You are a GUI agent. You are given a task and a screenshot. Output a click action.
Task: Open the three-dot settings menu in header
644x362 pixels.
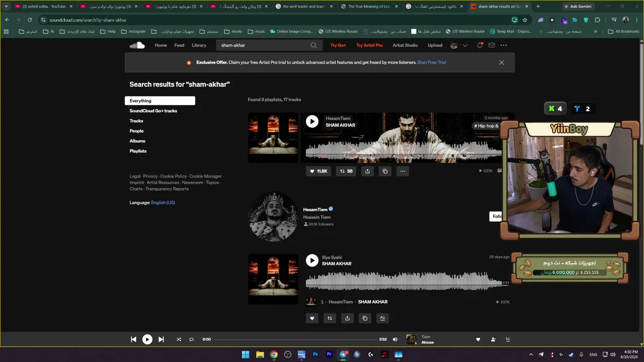[x=504, y=45]
